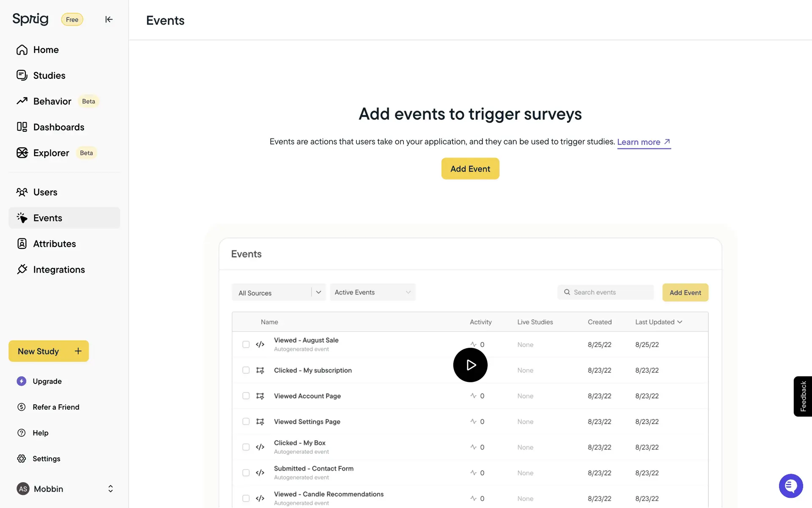Check the Clicked - My subscription checkbox
This screenshot has width=812, height=508.
coord(246,370)
